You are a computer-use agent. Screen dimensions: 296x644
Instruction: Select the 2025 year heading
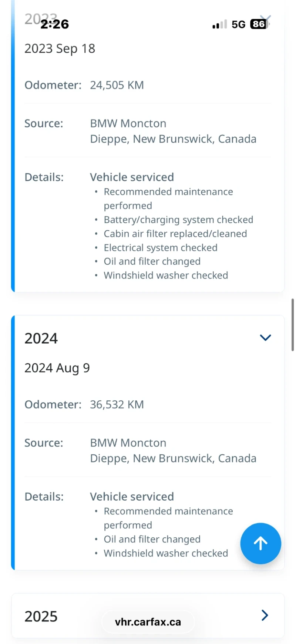pos(41,616)
